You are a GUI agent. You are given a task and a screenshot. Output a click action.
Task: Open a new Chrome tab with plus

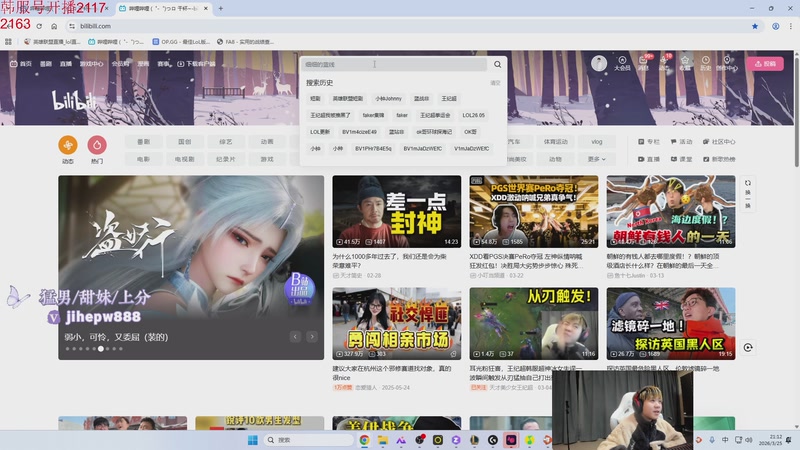point(221,8)
